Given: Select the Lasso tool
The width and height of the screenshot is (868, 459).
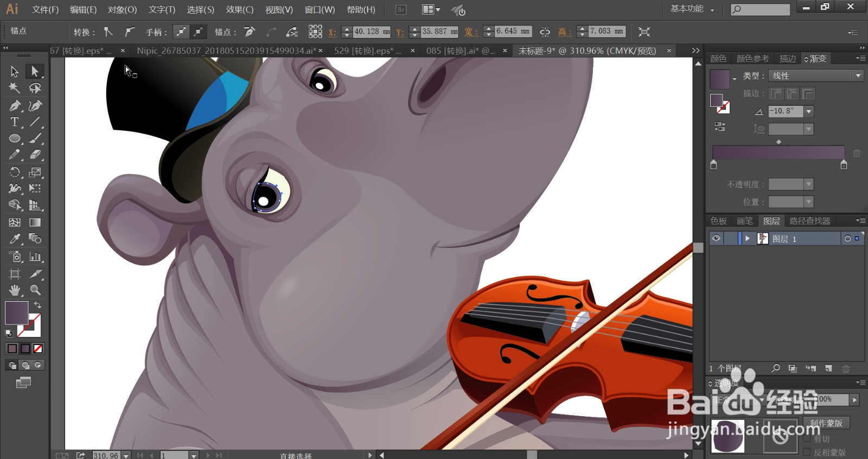Looking at the screenshot, I should point(35,88).
